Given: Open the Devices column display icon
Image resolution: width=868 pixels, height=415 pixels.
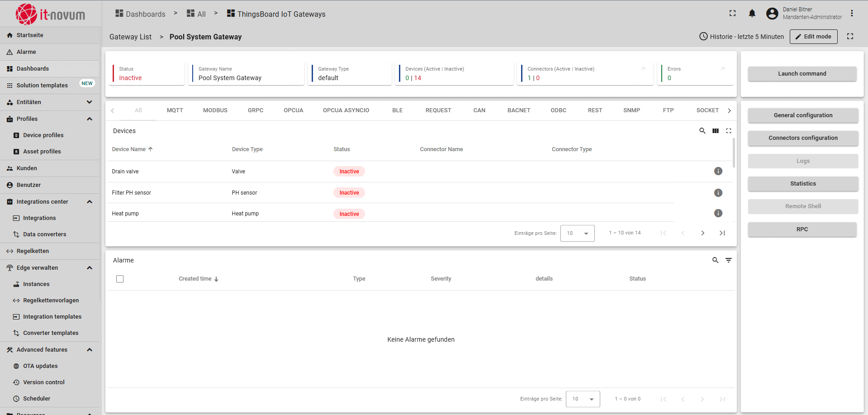Looking at the screenshot, I should 715,131.
